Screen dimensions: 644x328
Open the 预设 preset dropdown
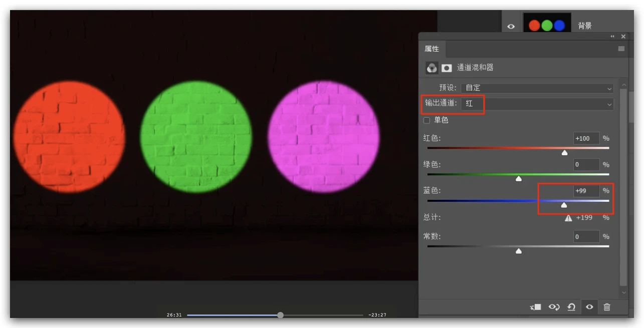click(537, 88)
